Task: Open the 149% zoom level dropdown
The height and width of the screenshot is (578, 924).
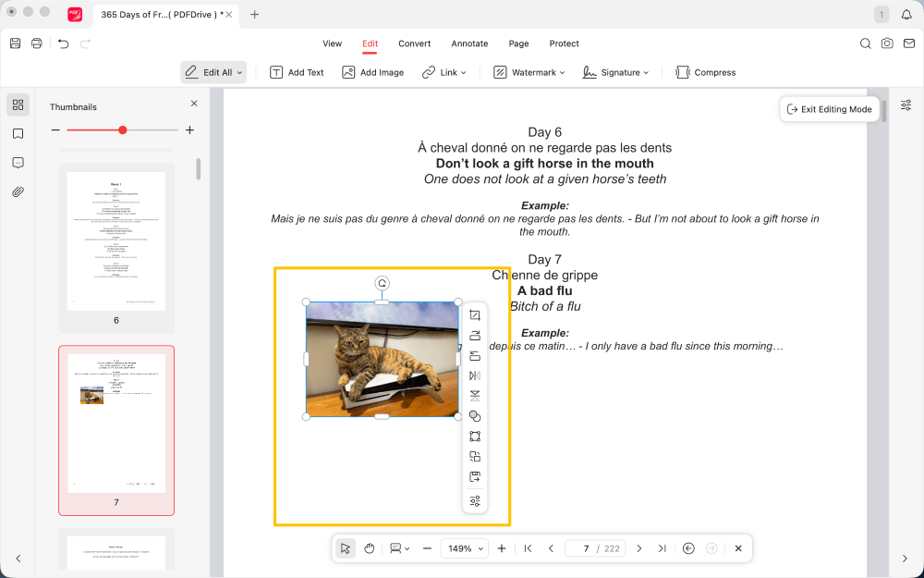Action: [x=464, y=548]
